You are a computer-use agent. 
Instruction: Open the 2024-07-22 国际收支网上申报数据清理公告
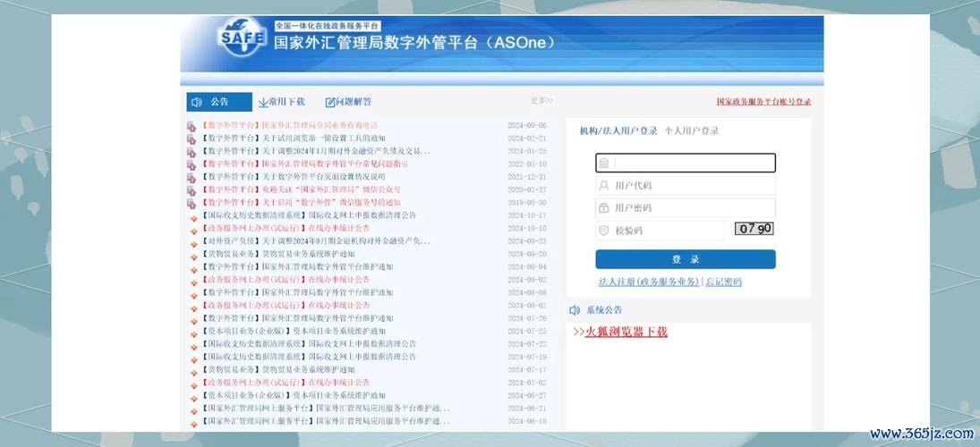(x=308, y=344)
